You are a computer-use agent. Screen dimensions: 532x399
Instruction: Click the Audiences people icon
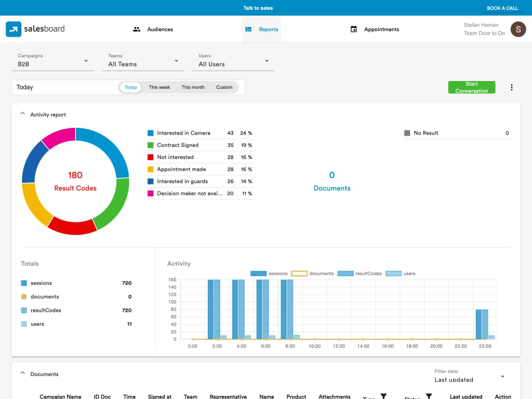(x=137, y=30)
